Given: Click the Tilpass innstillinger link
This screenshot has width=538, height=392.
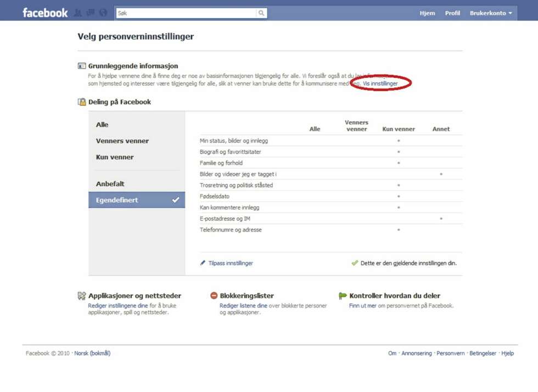Looking at the screenshot, I should pyautogui.click(x=230, y=263).
